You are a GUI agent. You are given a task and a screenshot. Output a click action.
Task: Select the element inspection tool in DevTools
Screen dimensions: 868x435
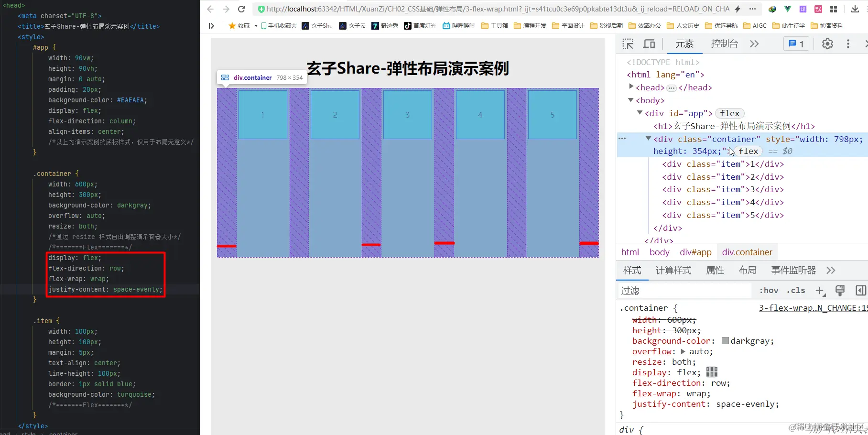(628, 43)
